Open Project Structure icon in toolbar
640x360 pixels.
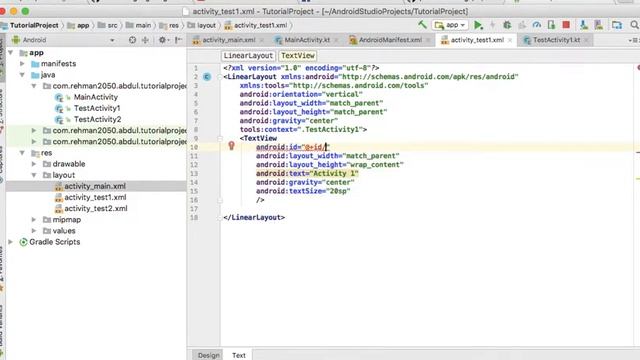pyautogui.click(x=617, y=25)
